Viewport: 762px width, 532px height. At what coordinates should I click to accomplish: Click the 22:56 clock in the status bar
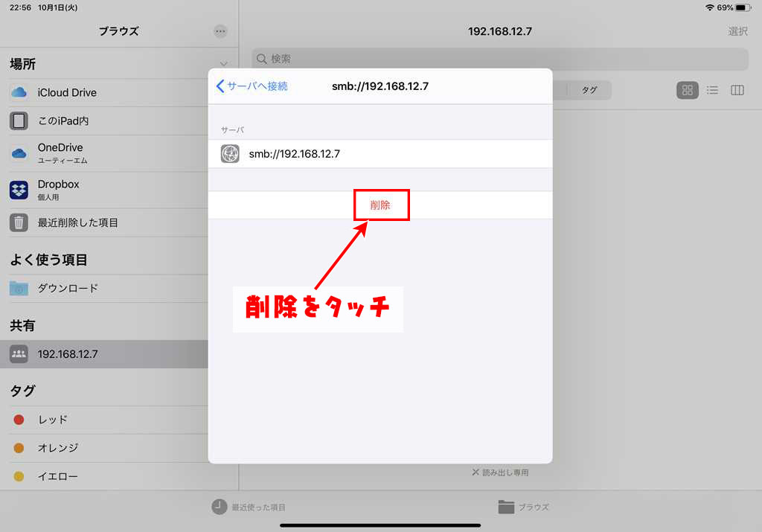pyautogui.click(x=20, y=7)
